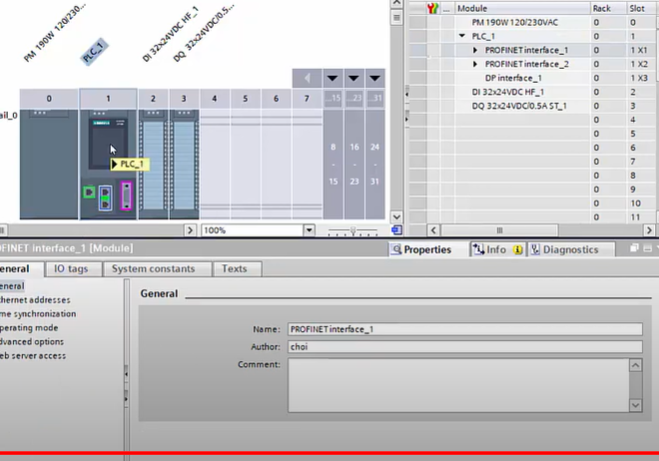Click the red-green fork icon column header

tap(432, 8)
